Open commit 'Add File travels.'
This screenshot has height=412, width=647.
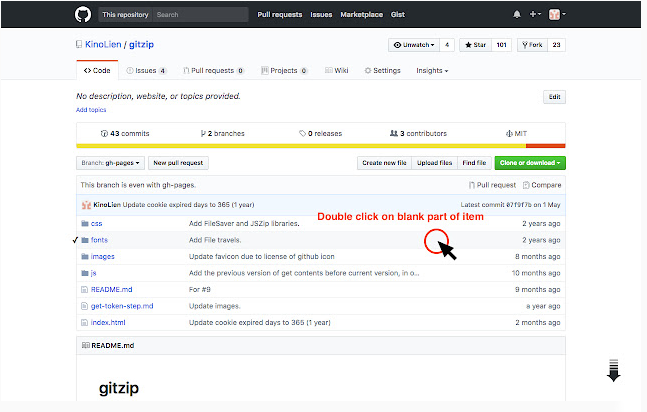coord(215,240)
